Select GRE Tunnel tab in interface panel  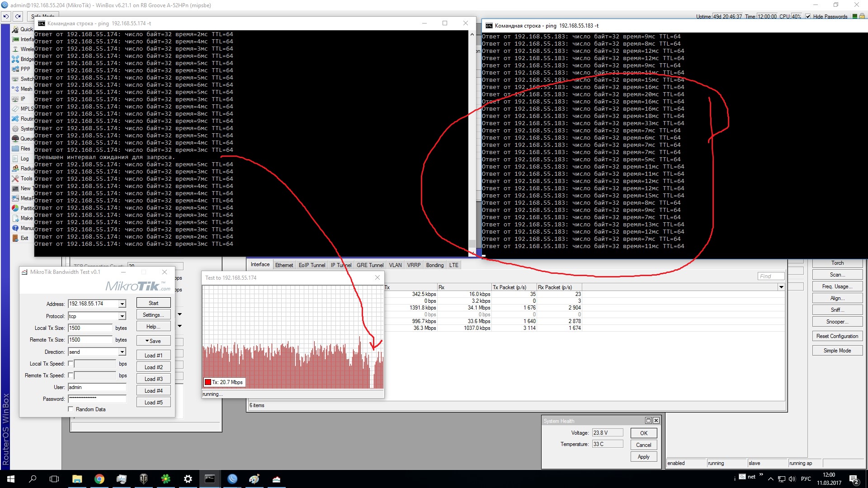click(368, 265)
